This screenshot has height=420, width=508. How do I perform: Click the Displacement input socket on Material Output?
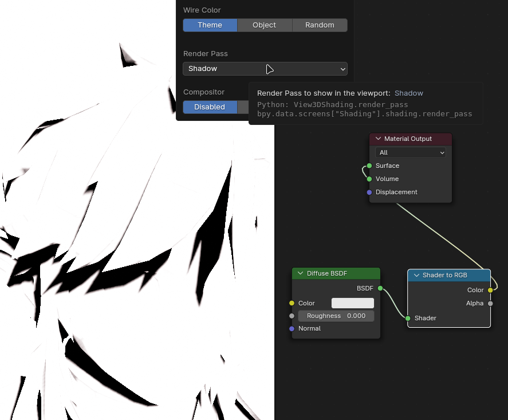[x=369, y=192]
